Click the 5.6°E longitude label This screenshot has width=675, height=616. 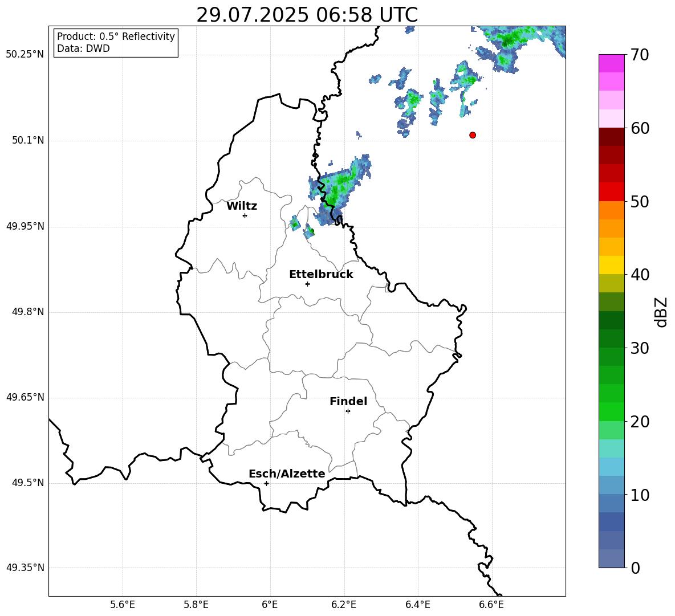coord(123,605)
